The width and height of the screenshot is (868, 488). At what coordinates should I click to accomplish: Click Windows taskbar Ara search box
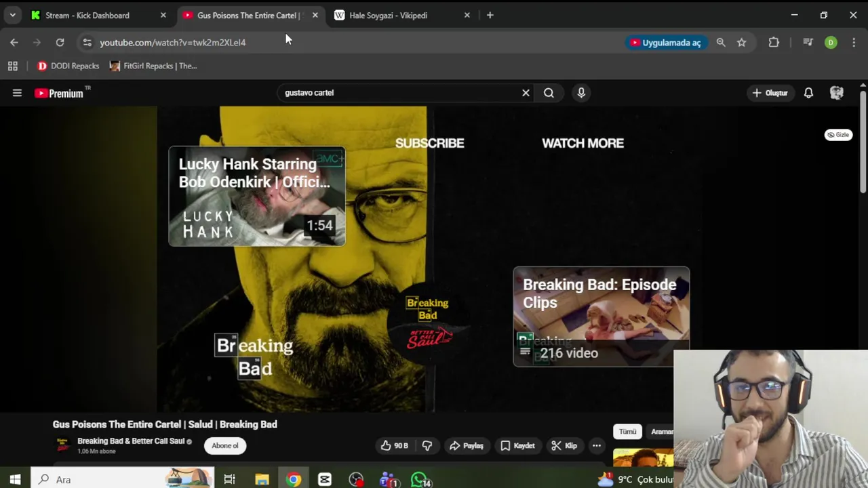tap(122, 479)
